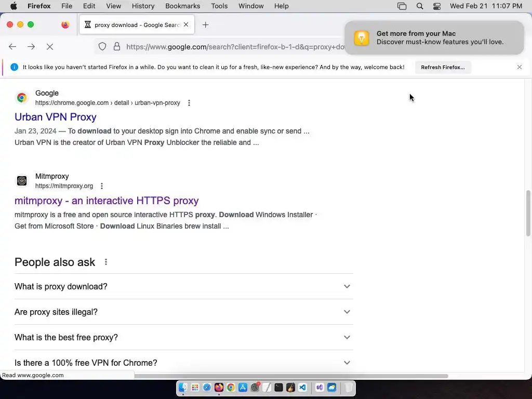
Task: Open the View menu
Action: point(113,6)
